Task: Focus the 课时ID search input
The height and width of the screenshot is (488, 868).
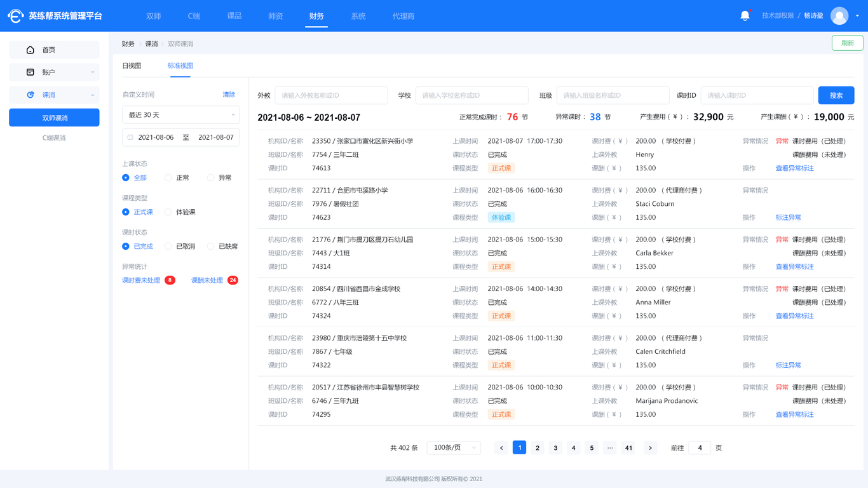Action: point(757,95)
